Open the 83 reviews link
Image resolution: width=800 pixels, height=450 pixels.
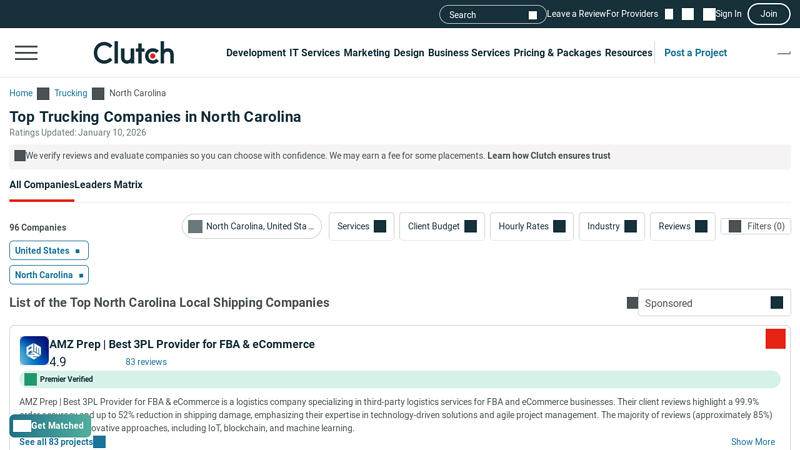coord(146,362)
